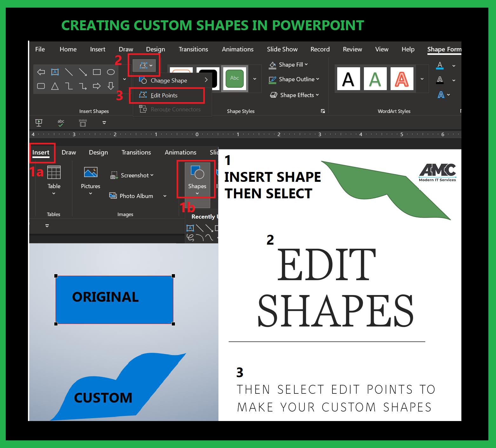Click Text Fill color icon

440,66
